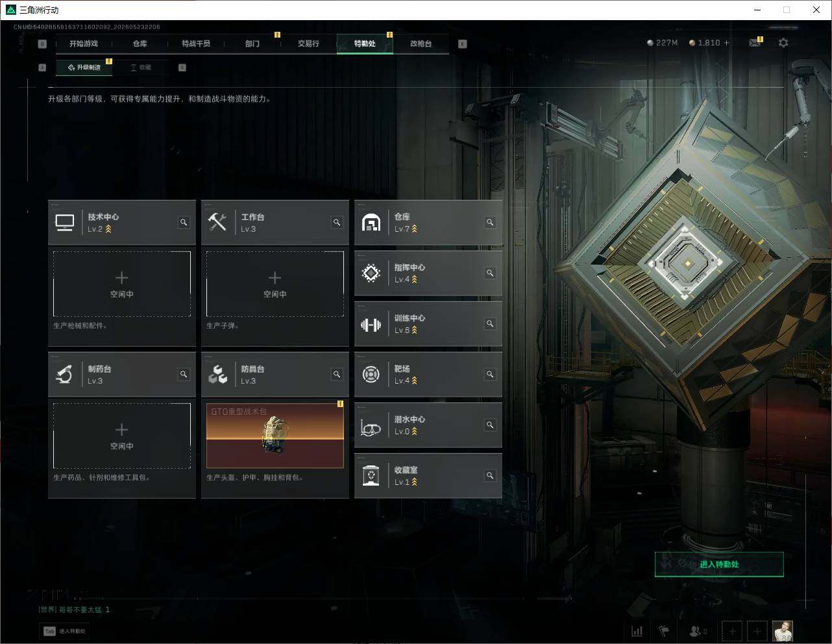This screenshot has height=644, width=832.
Task: Click the magnifier on the 靶场 card
Action: coord(490,375)
